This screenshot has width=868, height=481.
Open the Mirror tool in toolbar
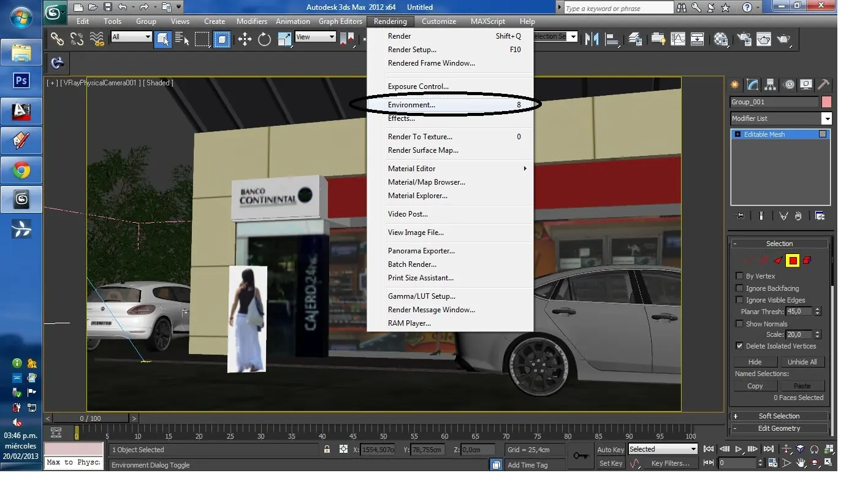click(592, 39)
